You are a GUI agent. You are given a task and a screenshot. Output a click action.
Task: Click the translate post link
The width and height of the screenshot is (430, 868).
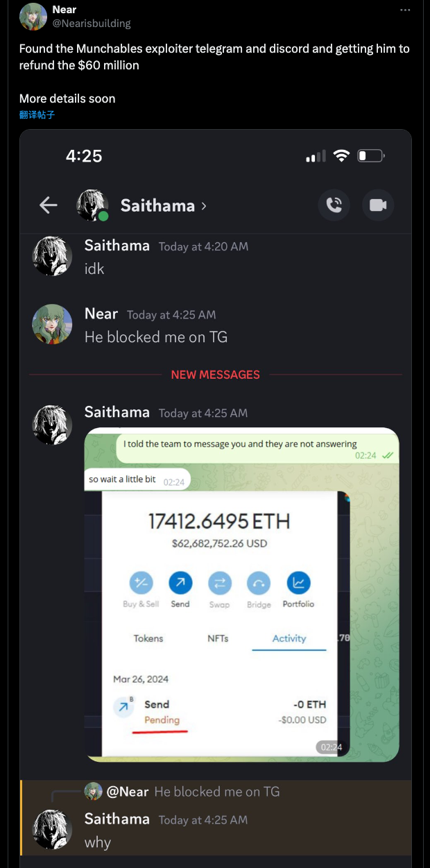(x=37, y=114)
